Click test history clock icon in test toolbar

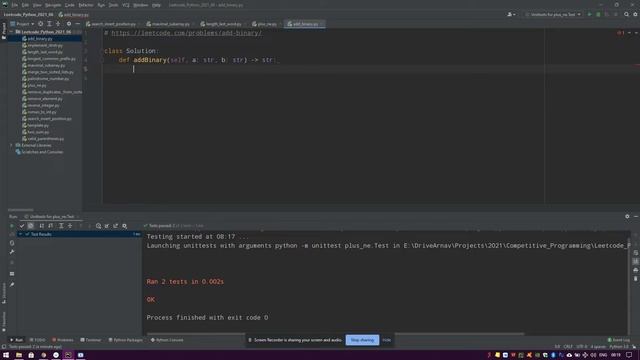98,226
